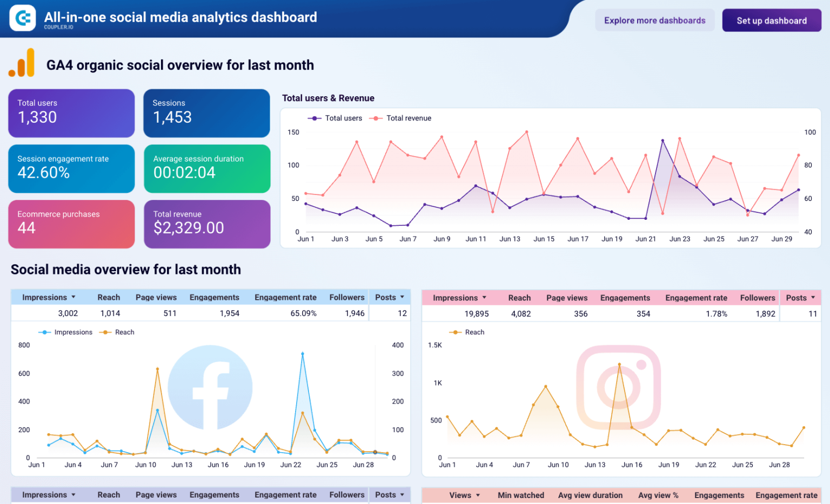The width and height of the screenshot is (830, 504).
Task: Click the Explore more dashboards button
Action: tap(654, 20)
